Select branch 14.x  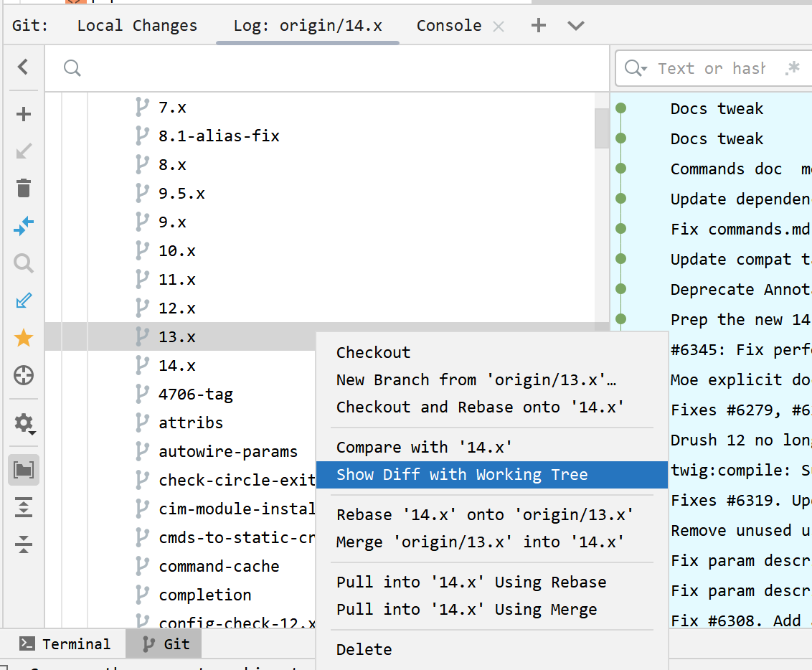coord(176,366)
